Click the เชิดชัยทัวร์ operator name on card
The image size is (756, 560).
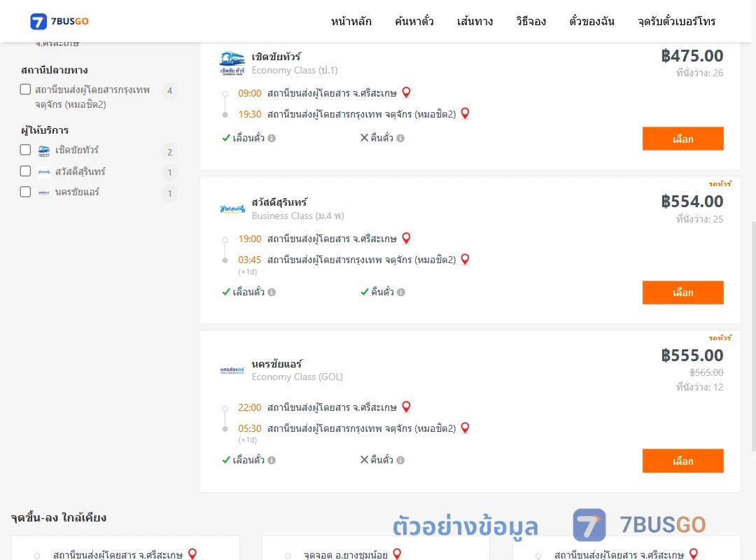[276, 57]
